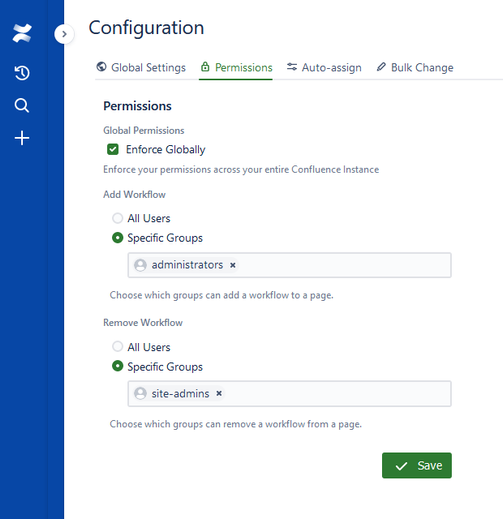Click the lock icon on Permissions tab
The height and width of the screenshot is (519, 503).
[205, 67]
